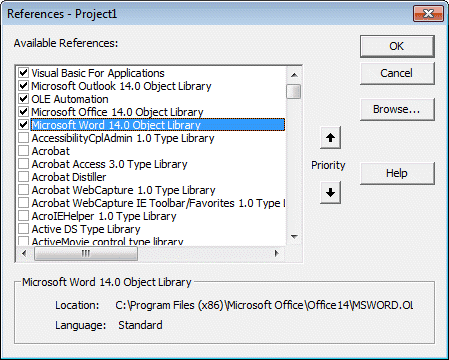The width and height of the screenshot is (449, 360).
Task: Select Acrobat Access 3.0 Type Library entry
Action: [109, 164]
